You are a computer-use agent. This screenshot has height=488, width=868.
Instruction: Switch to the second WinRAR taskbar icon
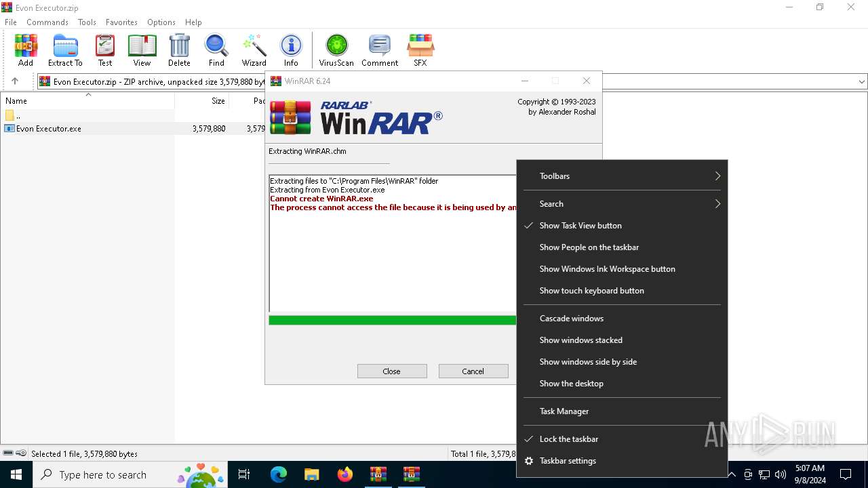(x=412, y=474)
